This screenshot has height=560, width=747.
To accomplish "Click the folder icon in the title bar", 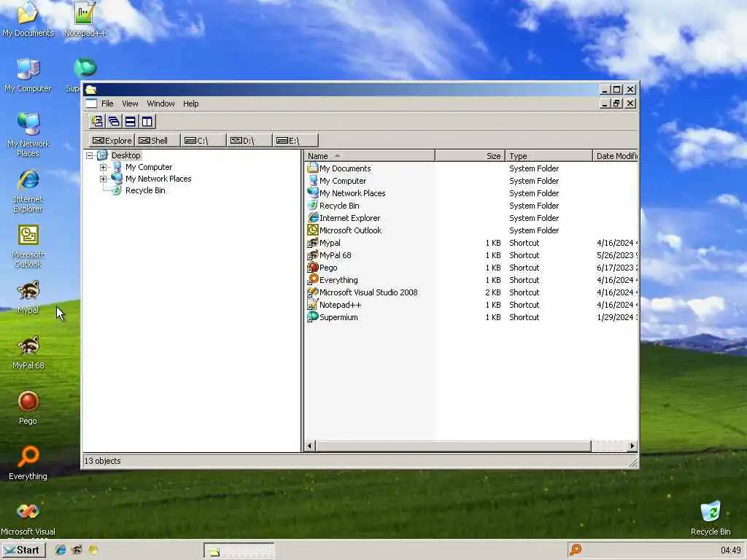I will coord(91,89).
